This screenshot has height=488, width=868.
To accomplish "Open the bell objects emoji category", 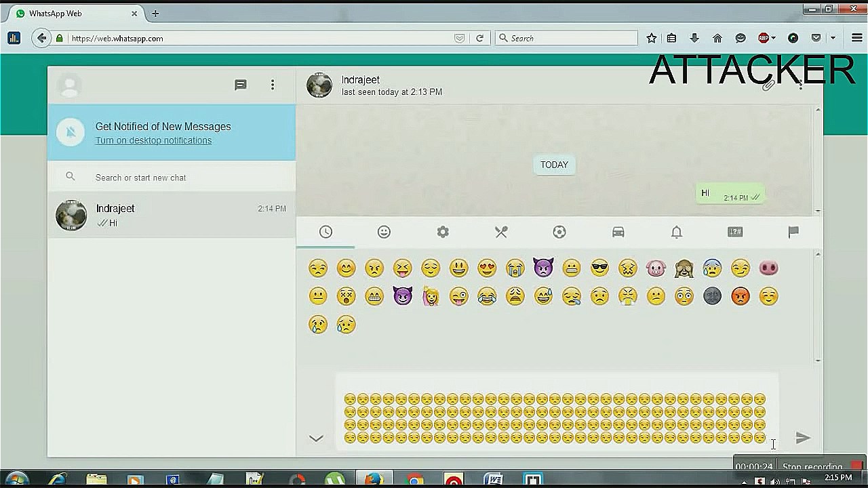I will coord(677,232).
